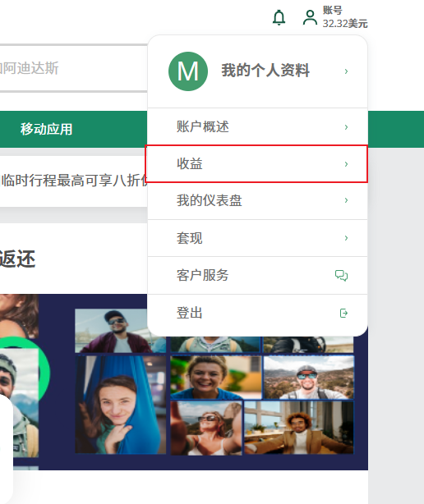Image resolution: width=424 pixels, height=504 pixels.
Task: Click the photo of woman in white top with sunglasses
Action: click(206, 428)
